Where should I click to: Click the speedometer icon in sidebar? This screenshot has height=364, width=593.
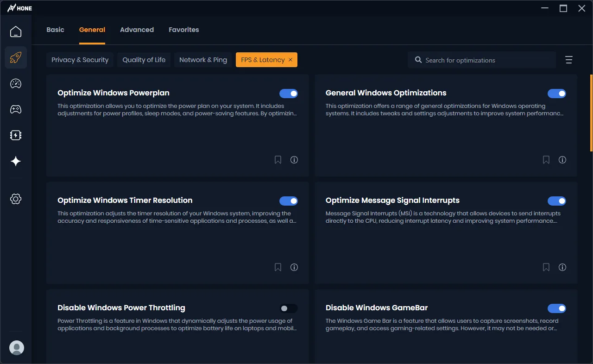(x=16, y=83)
